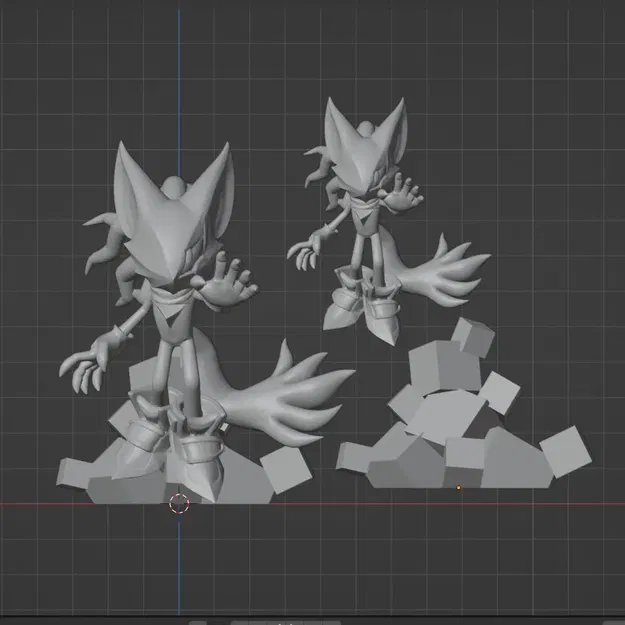
Task: Click the red-white 3D cursor on the floor line
Action: coord(179,503)
